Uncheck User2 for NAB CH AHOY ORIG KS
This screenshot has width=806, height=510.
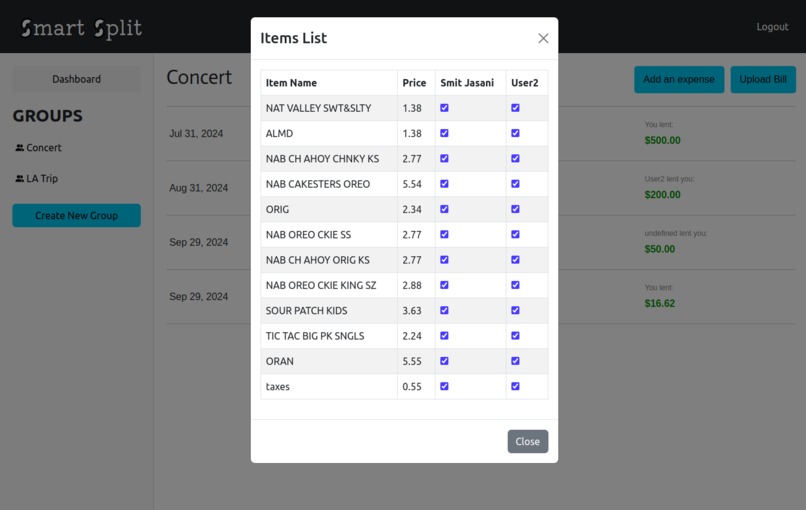pos(516,260)
